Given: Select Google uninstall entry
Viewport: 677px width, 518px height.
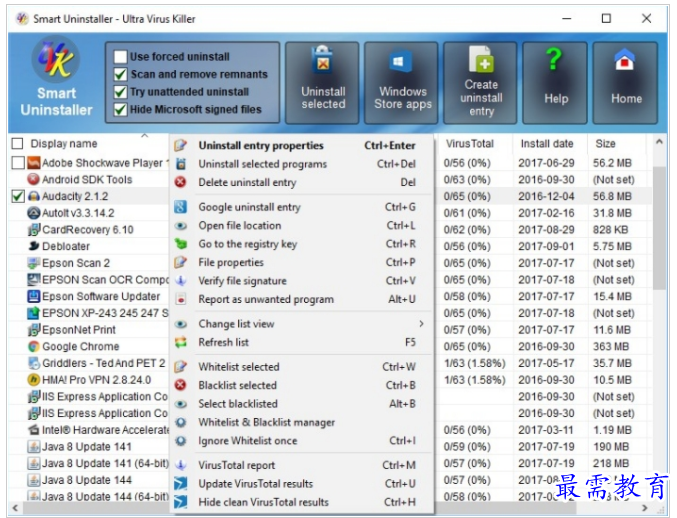Looking at the screenshot, I should [302, 207].
